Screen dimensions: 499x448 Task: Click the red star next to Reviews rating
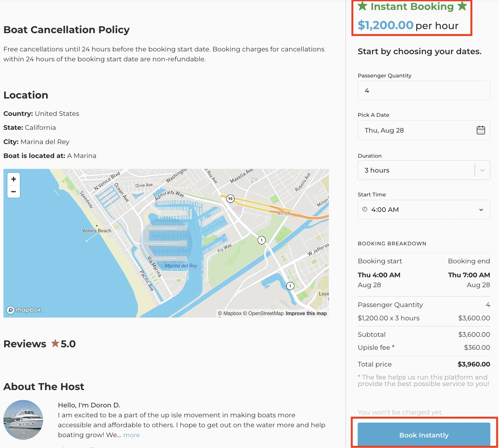tap(56, 344)
